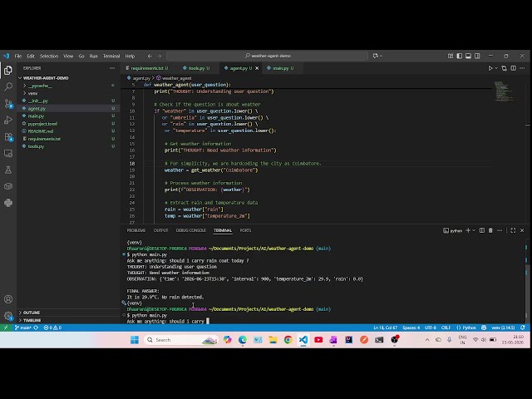Open the File menu
The height and width of the screenshot is (399, 532).
pos(18,56)
